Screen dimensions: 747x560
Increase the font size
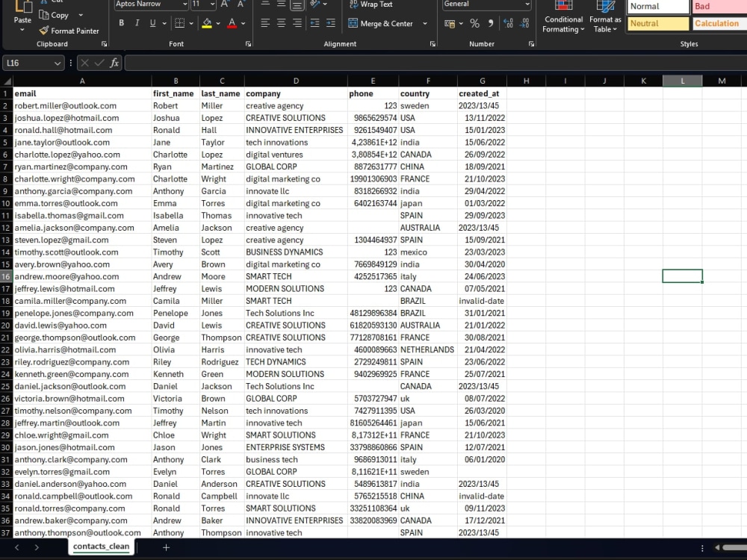click(226, 4)
